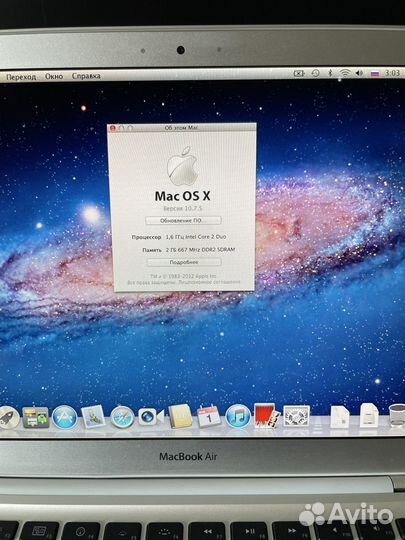Open Photo Booth red curtain icon
405x540 pixels.
267,416
